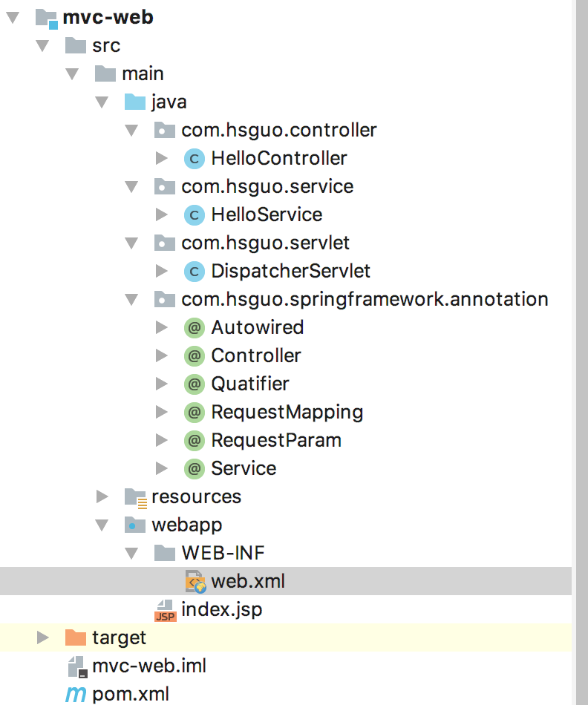Click the Autowired annotation icon
Viewport: 588px width, 705px height.
pos(193,327)
